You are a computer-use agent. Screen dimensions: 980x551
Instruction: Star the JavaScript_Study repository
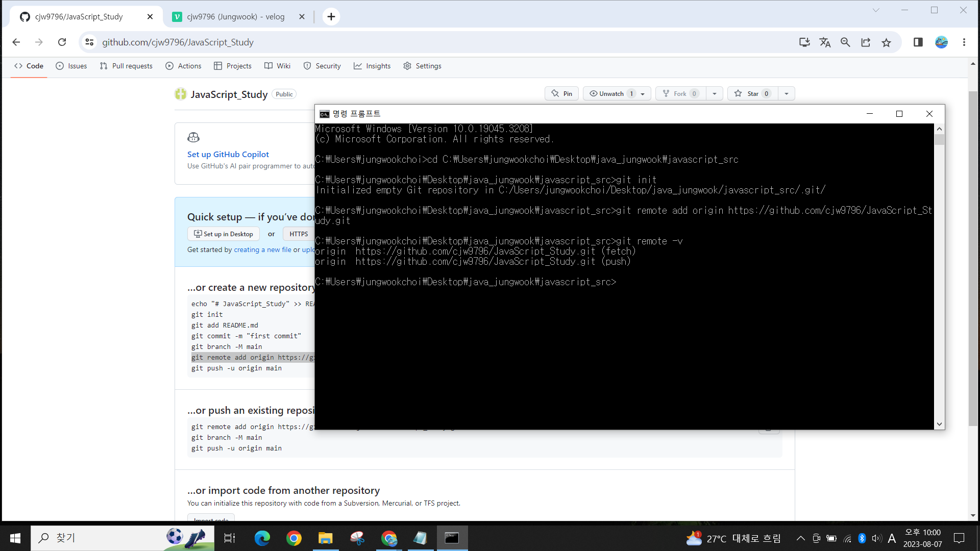point(752,94)
